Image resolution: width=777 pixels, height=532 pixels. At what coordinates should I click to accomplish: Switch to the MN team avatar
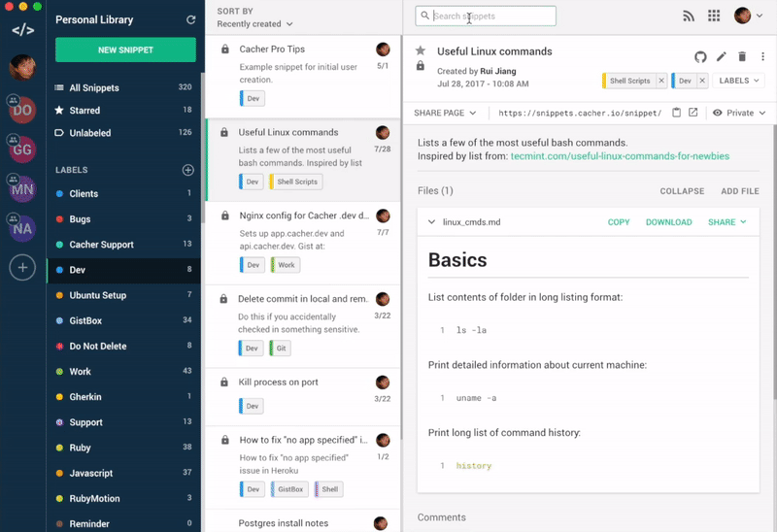(22, 188)
